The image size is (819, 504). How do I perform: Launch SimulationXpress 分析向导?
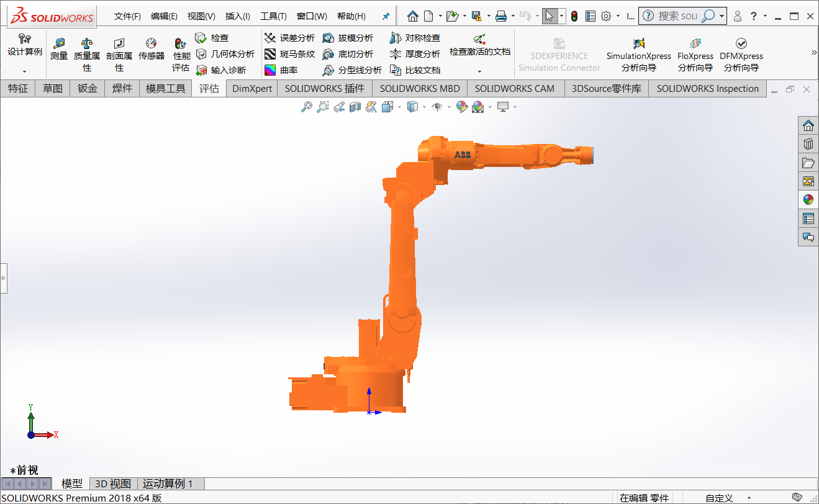tap(639, 55)
